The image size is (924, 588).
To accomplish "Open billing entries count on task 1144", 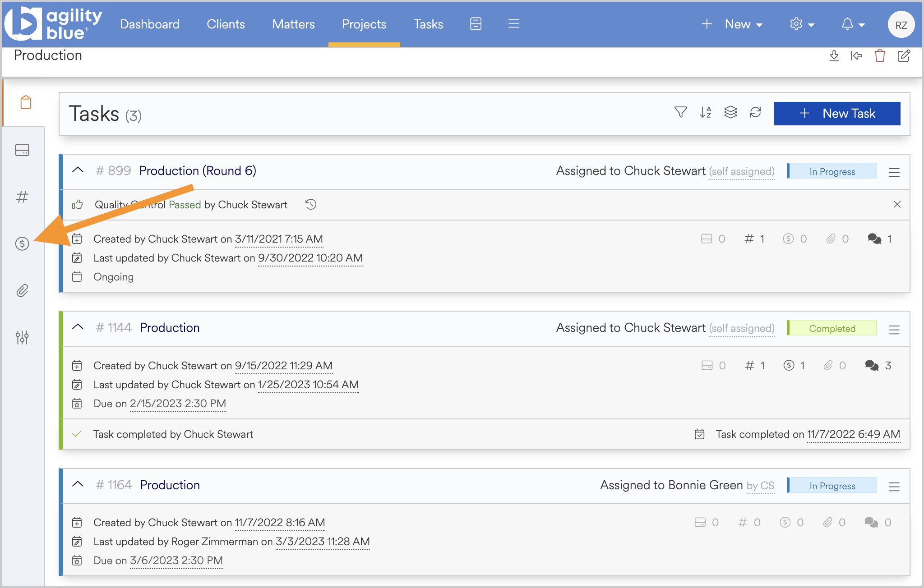I will coord(794,366).
